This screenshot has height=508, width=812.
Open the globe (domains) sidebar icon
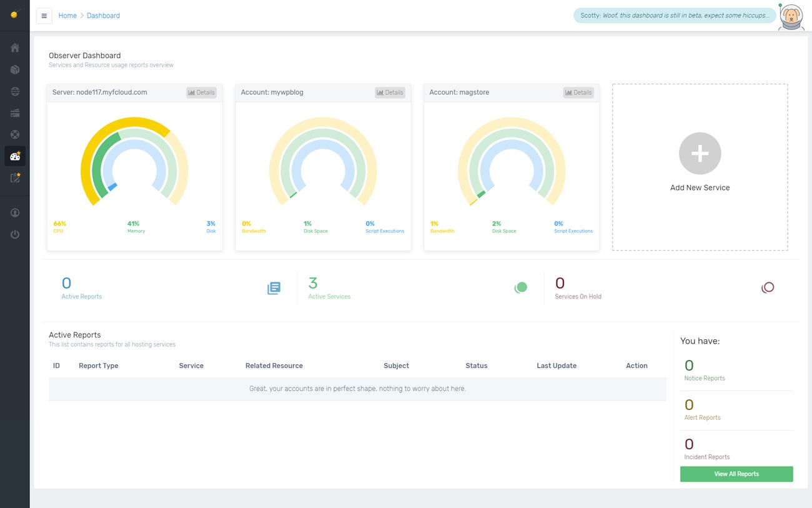point(15,91)
